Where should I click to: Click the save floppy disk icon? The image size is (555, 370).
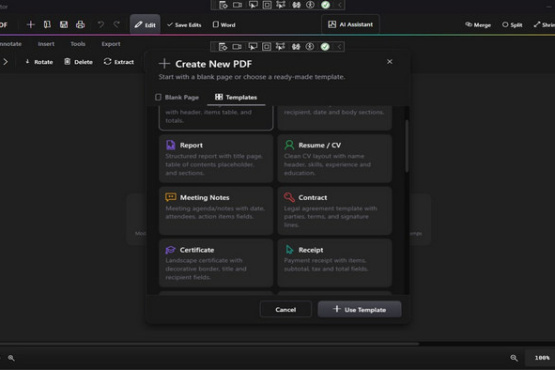[x=64, y=24]
